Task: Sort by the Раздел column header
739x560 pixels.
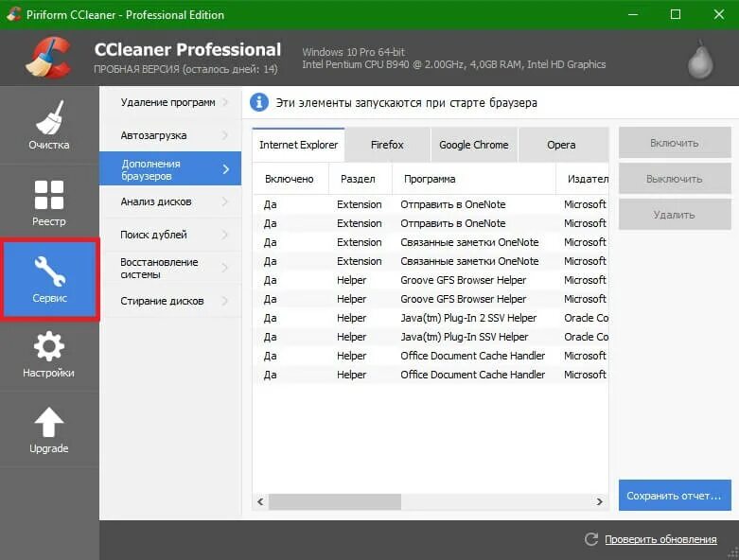Action: tap(361, 179)
